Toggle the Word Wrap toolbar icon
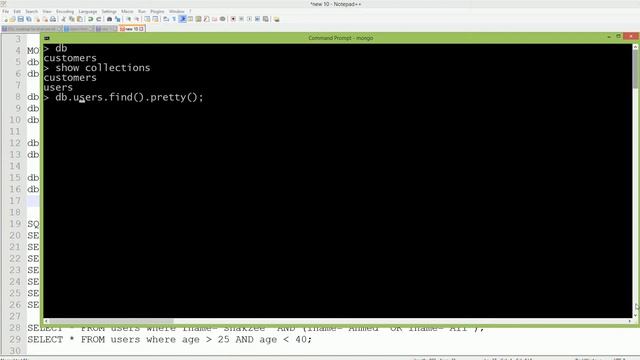 (x=166, y=19)
